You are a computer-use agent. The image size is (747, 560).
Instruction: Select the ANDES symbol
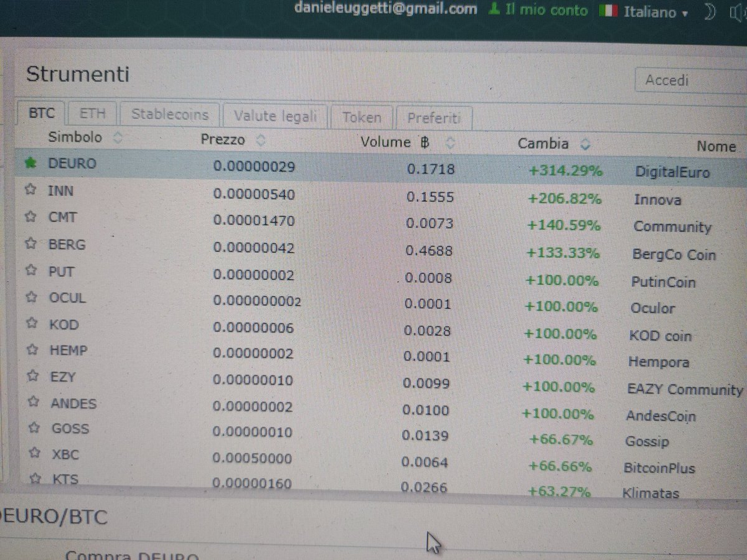point(73,403)
